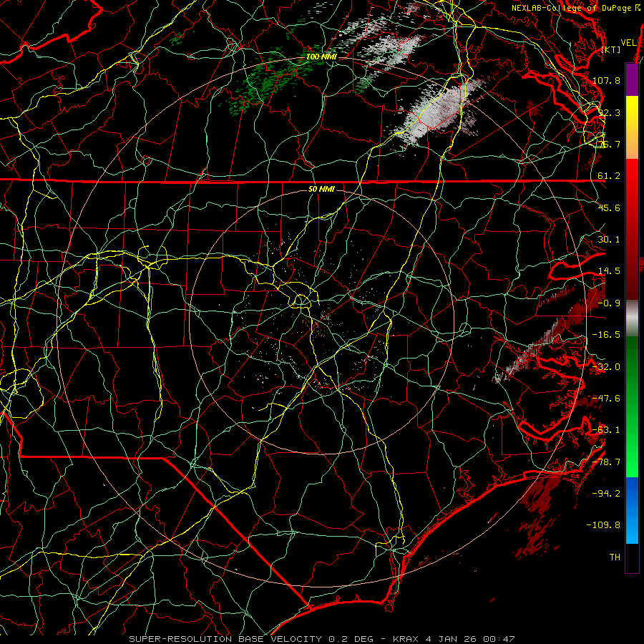Click the 100 NMI range ring label
This screenshot has width=644, height=644.
pos(321,57)
